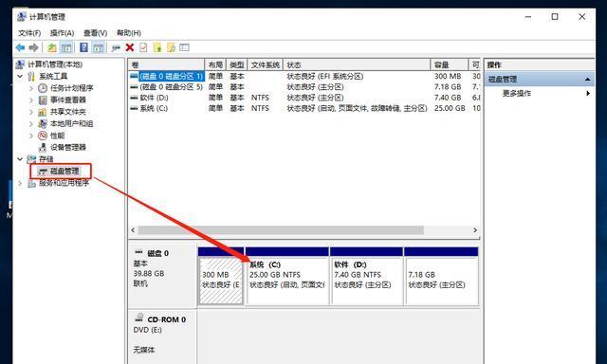This screenshot has height=364, width=607.
Task: Select 本地用户和组 in the tree
Action: (x=72, y=124)
